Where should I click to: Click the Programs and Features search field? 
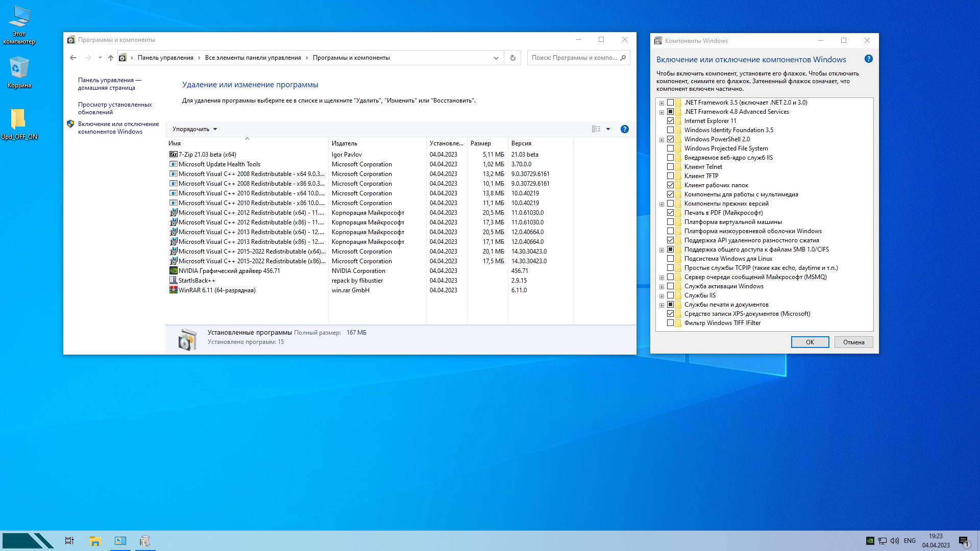click(x=574, y=58)
